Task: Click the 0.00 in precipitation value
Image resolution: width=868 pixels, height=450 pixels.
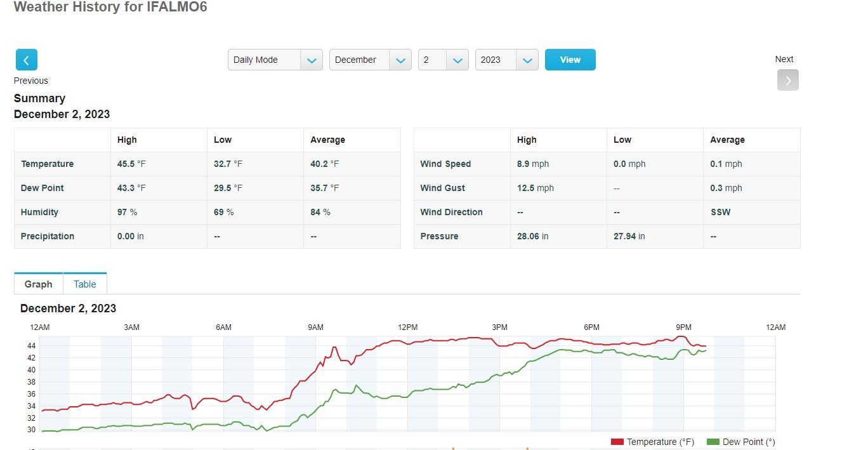Action: point(131,236)
